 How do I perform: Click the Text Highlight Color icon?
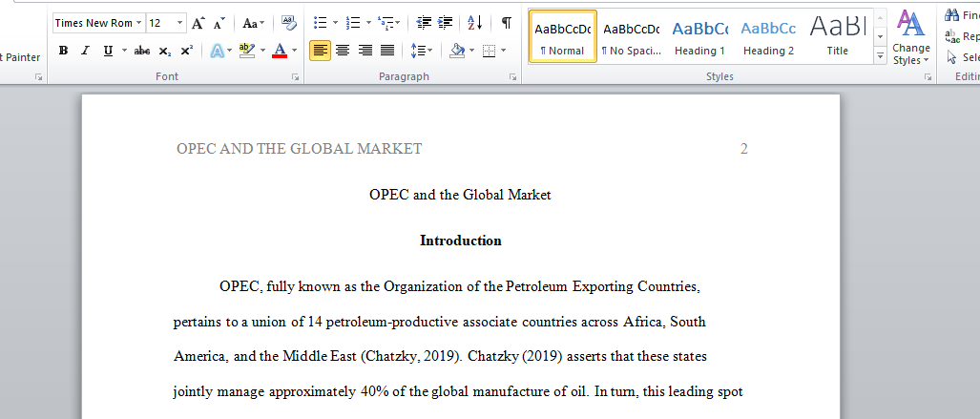pos(247,51)
